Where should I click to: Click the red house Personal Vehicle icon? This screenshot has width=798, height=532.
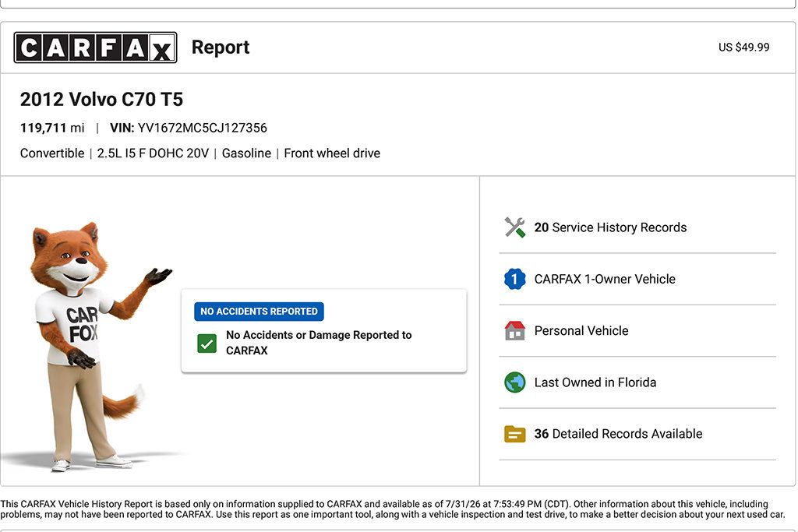click(514, 330)
